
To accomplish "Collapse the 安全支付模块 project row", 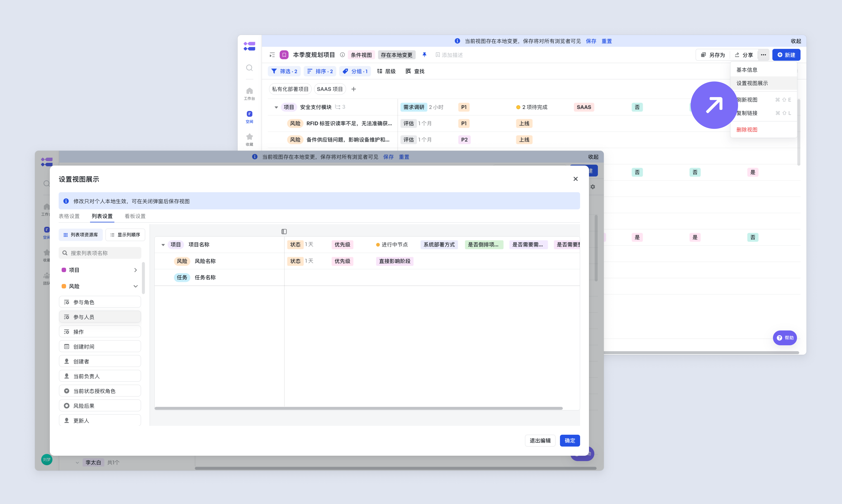I will 276,107.
